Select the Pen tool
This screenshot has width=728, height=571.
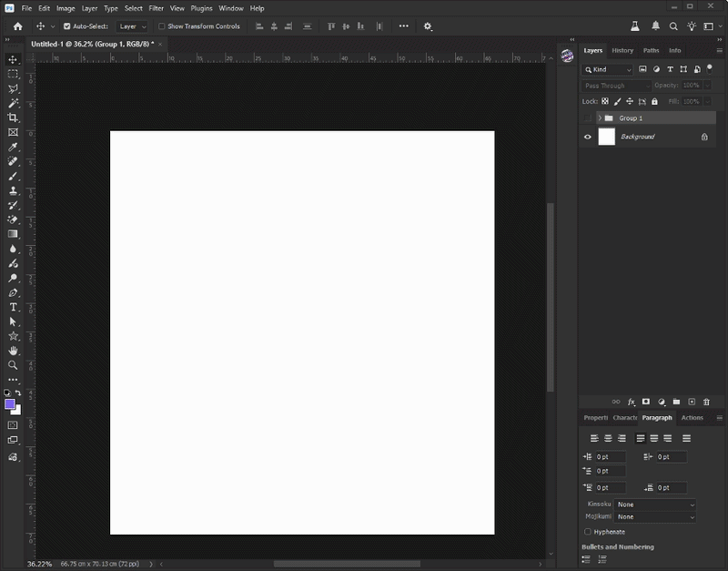coord(13,292)
